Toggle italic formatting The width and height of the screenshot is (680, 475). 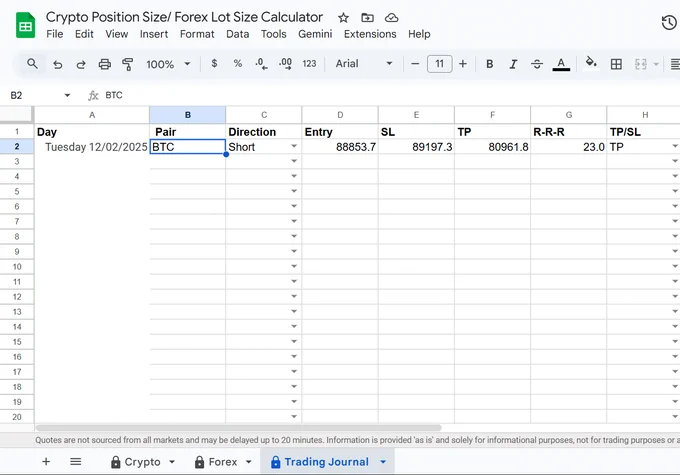click(x=513, y=64)
